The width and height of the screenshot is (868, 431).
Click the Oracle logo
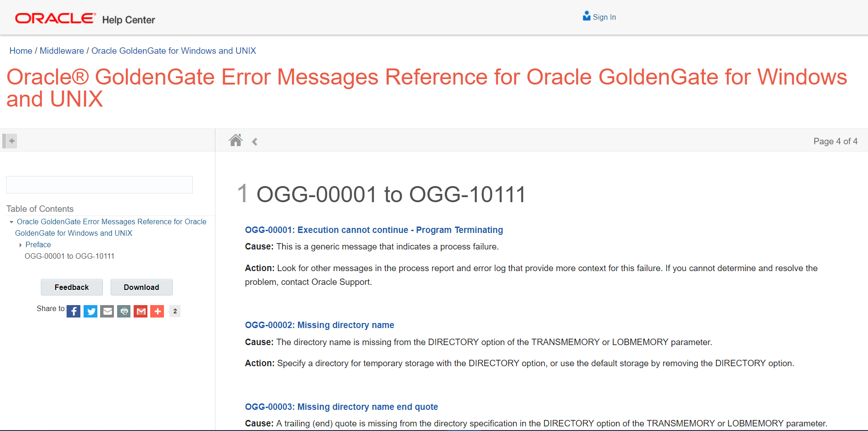click(55, 18)
